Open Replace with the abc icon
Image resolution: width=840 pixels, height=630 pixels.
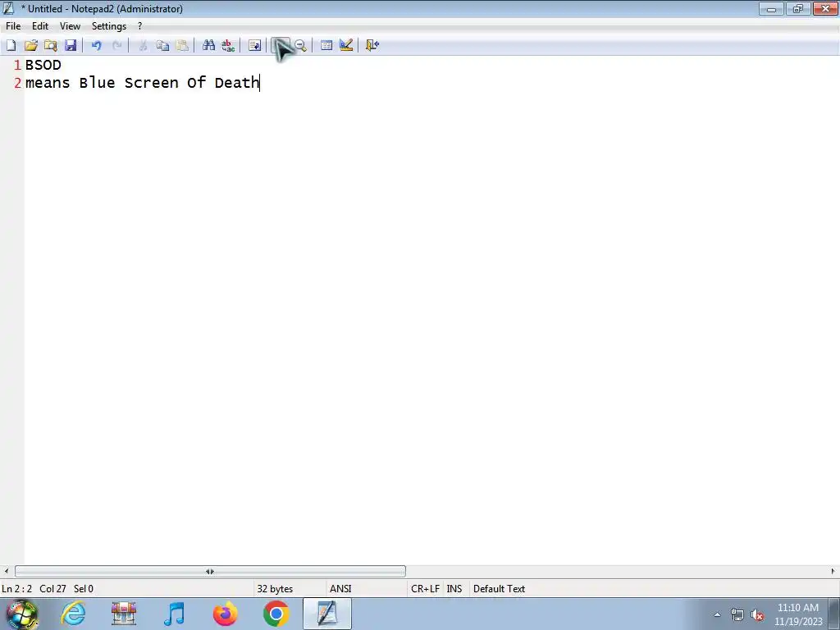click(228, 46)
